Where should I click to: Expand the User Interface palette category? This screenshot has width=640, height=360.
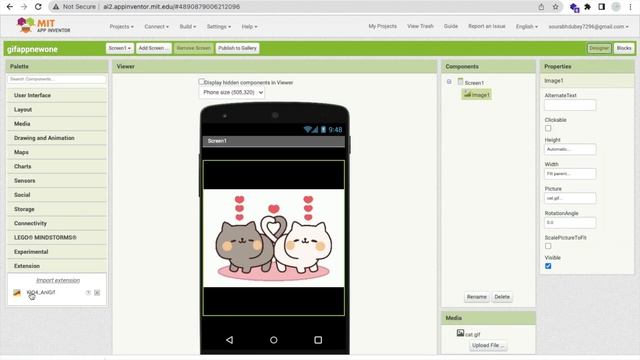[x=57, y=95]
